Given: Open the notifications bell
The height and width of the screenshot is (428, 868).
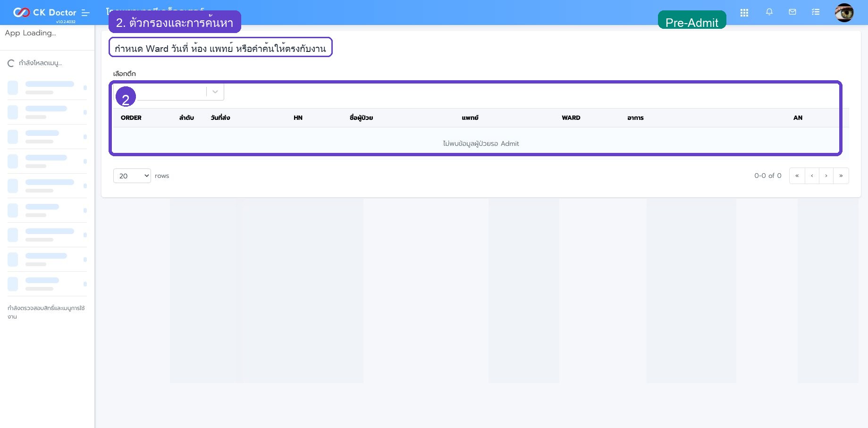Looking at the screenshot, I should (769, 12).
